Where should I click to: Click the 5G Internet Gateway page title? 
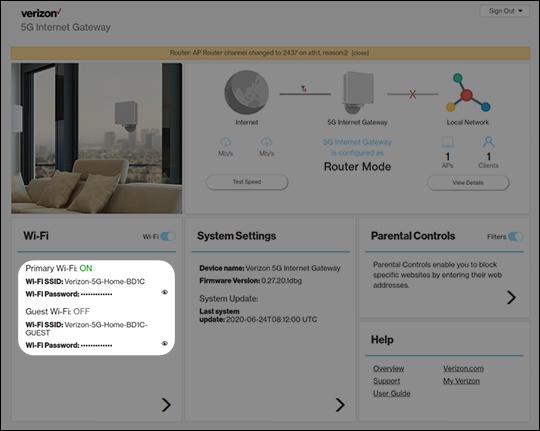tap(65, 27)
